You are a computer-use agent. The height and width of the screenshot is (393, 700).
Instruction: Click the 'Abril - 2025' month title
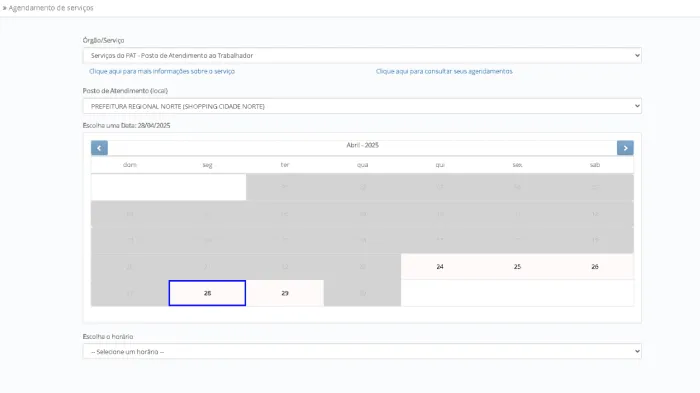(x=362, y=145)
